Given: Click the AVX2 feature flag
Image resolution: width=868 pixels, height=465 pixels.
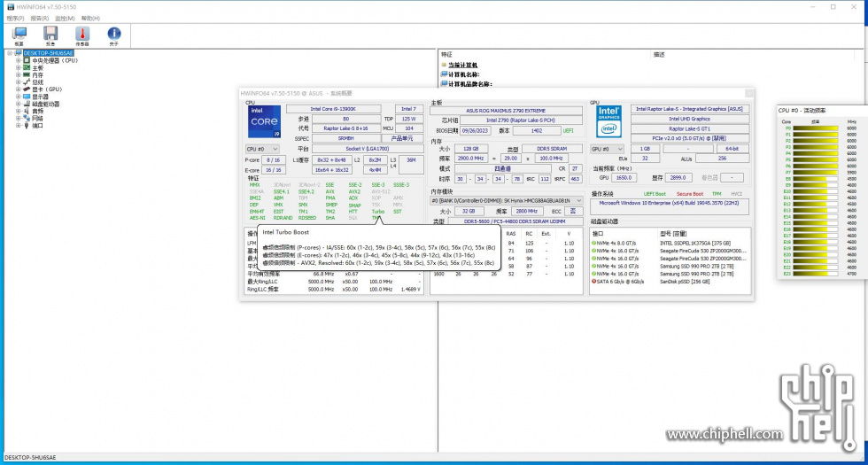Looking at the screenshot, I should coord(354,191).
